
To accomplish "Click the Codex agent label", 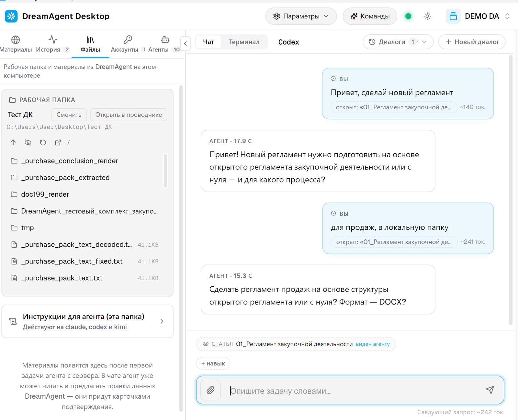I will click(288, 42).
